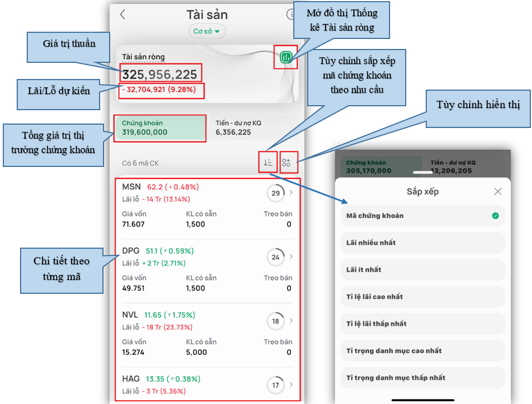Expand MSN stock details chevron
Viewport: 532px width, 404px height.
291,193
